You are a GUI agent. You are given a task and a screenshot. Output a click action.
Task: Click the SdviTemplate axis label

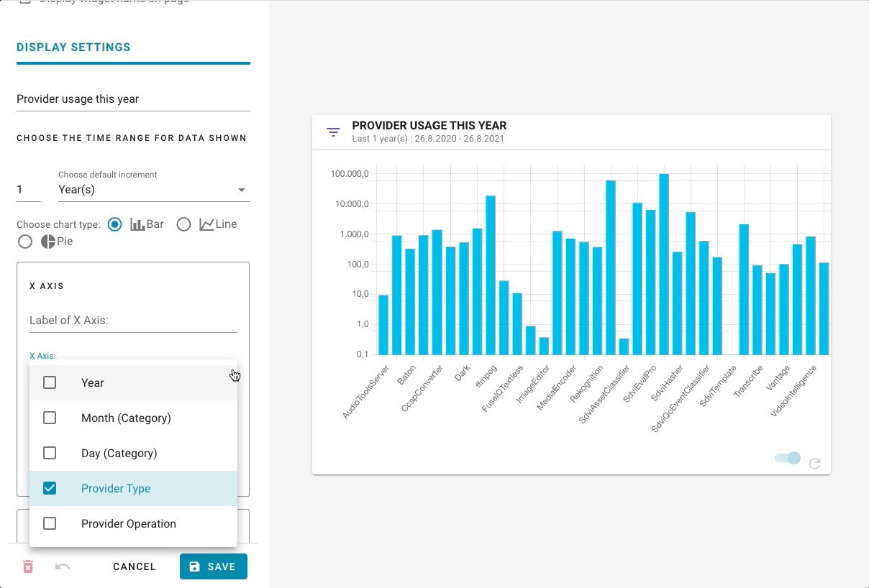pos(718,386)
